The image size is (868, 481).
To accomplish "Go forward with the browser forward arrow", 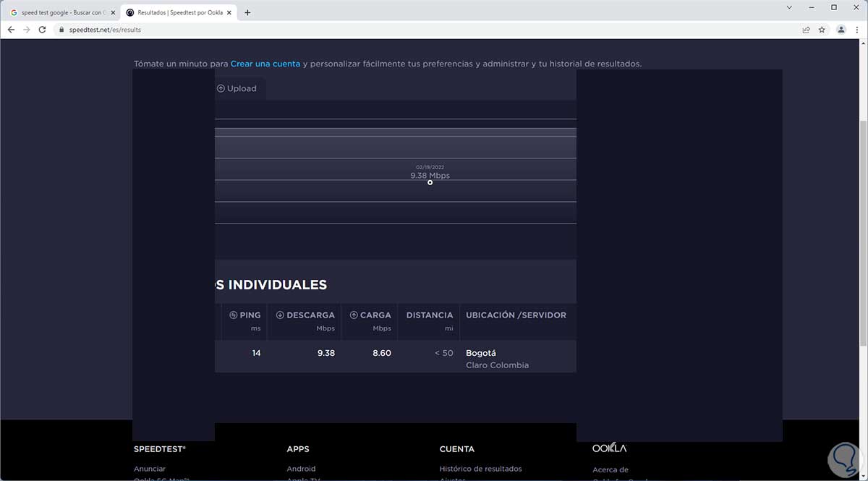I will click(x=27, y=30).
